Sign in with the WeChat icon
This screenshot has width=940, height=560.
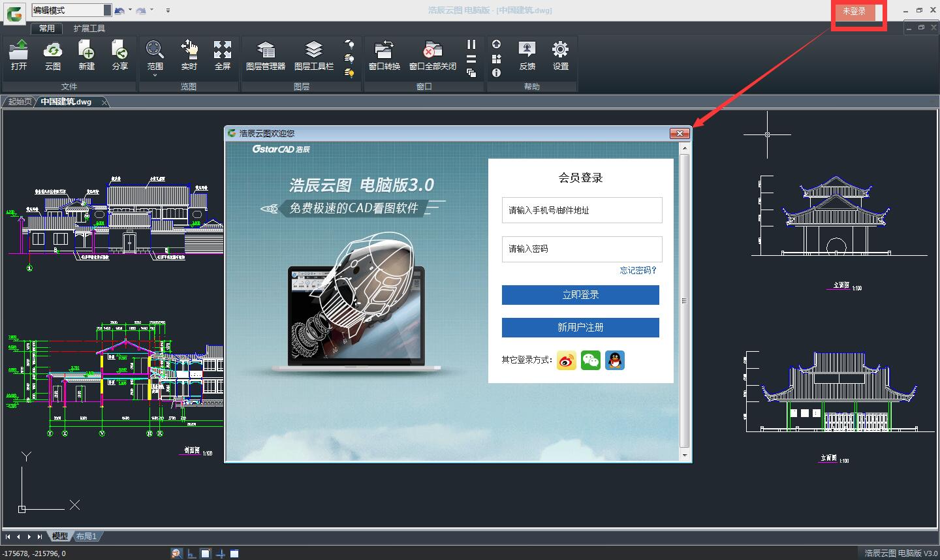(591, 360)
